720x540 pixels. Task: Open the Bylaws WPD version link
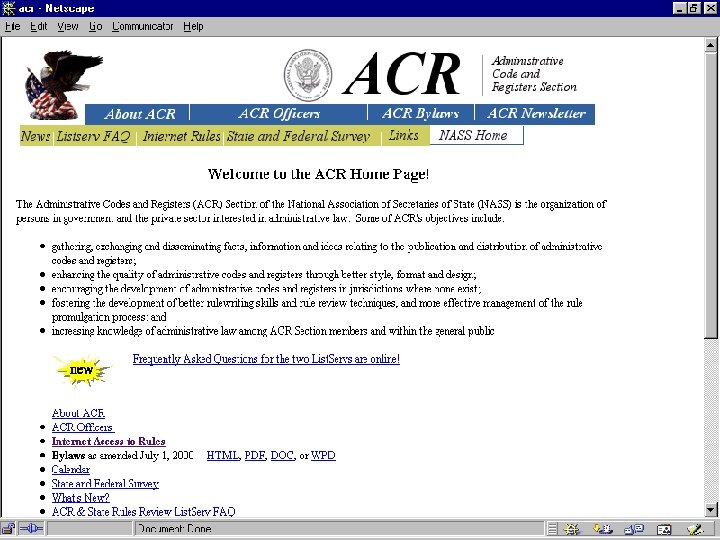click(323, 456)
